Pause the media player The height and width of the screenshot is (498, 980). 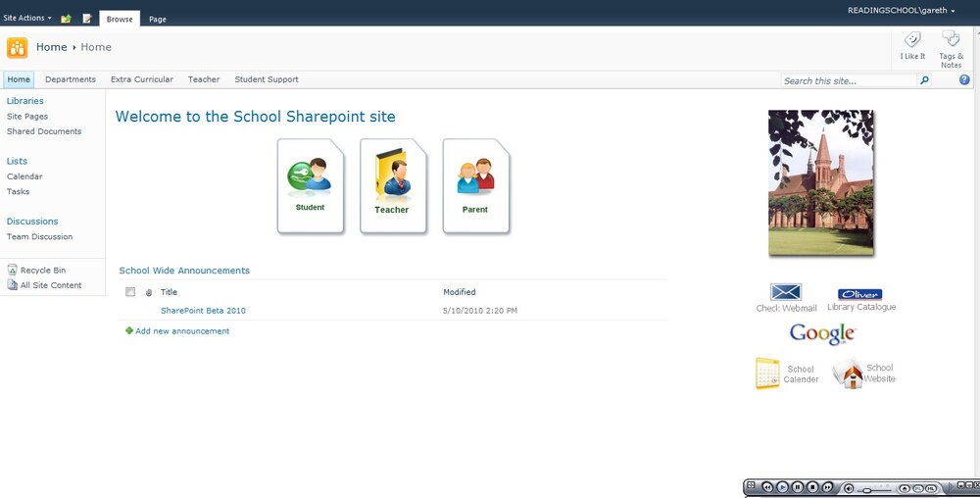[x=798, y=487]
